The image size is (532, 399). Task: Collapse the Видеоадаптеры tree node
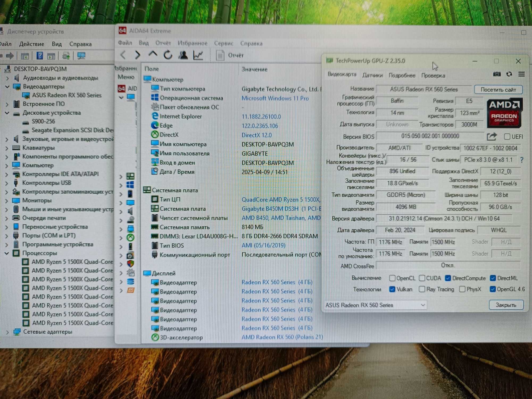click(7, 86)
